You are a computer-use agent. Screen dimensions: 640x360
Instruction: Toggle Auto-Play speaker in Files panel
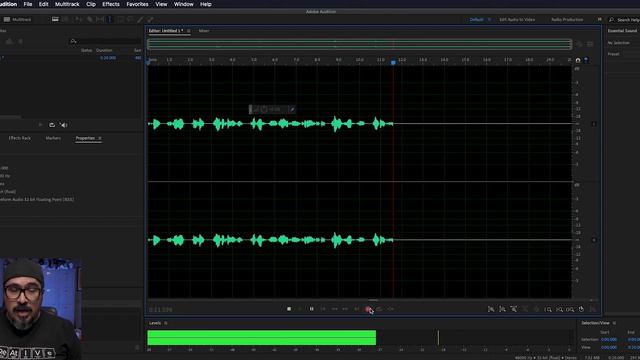63,125
